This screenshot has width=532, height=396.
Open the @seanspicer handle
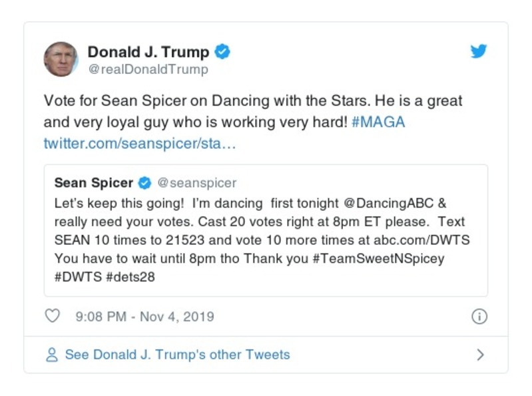[196, 182]
